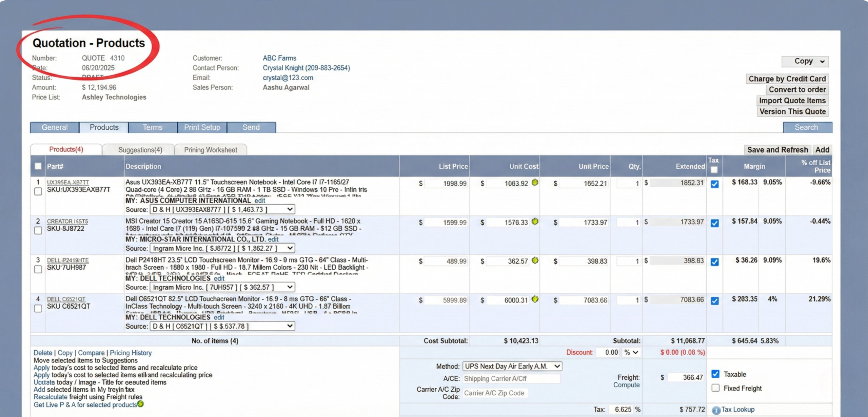Click Charge by Credit Card
This screenshot has width=868, height=417.
pyautogui.click(x=787, y=79)
